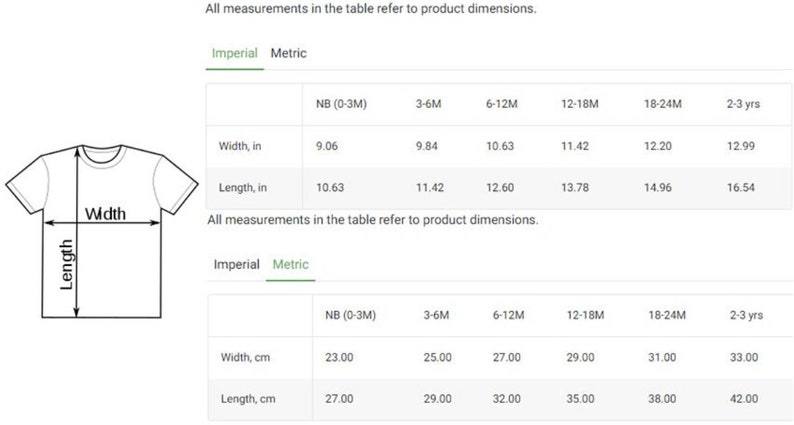Click the t-shirt measurement diagram
794x425 pixels.
point(102,231)
